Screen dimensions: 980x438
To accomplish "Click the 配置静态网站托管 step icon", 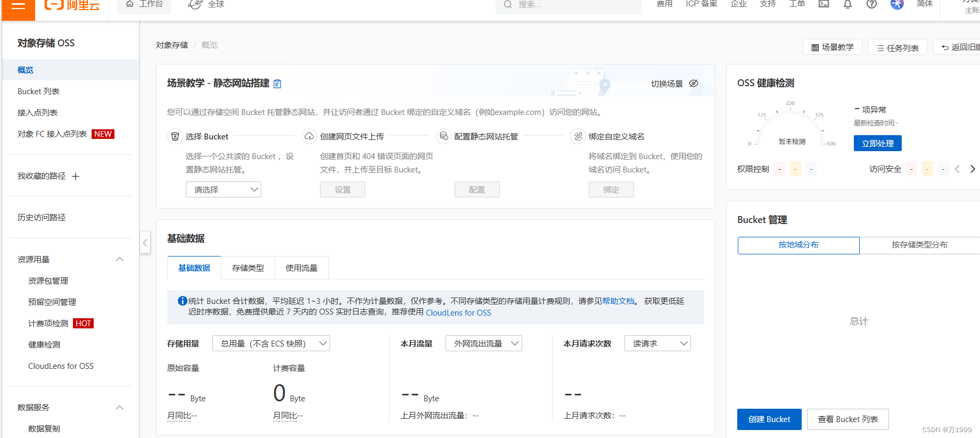I will tap(443, 136).
